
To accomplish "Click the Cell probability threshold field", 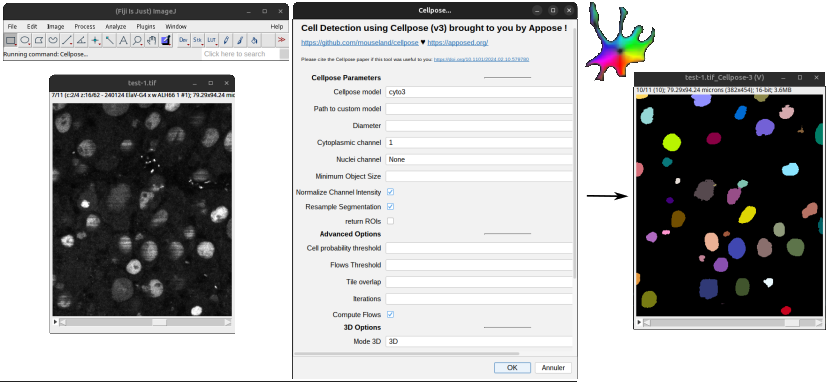I will coord(479,248).
